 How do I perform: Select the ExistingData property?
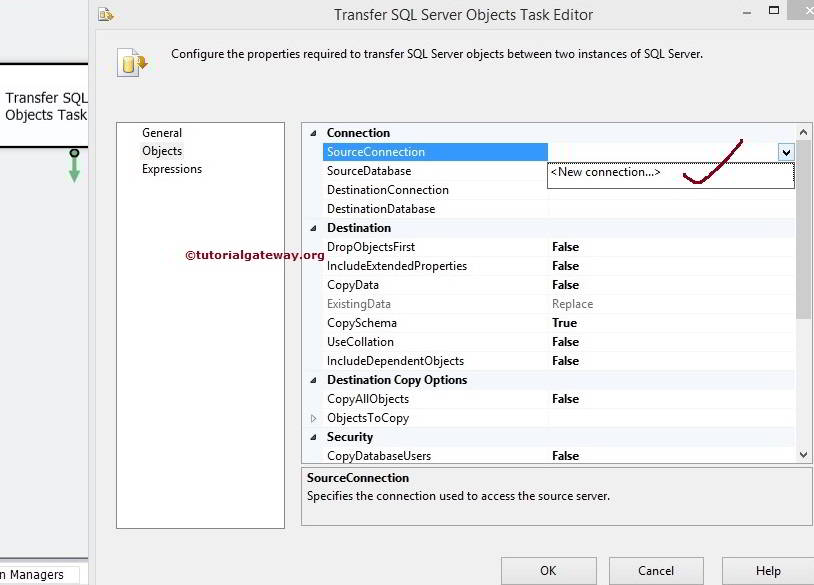[359, 304]
